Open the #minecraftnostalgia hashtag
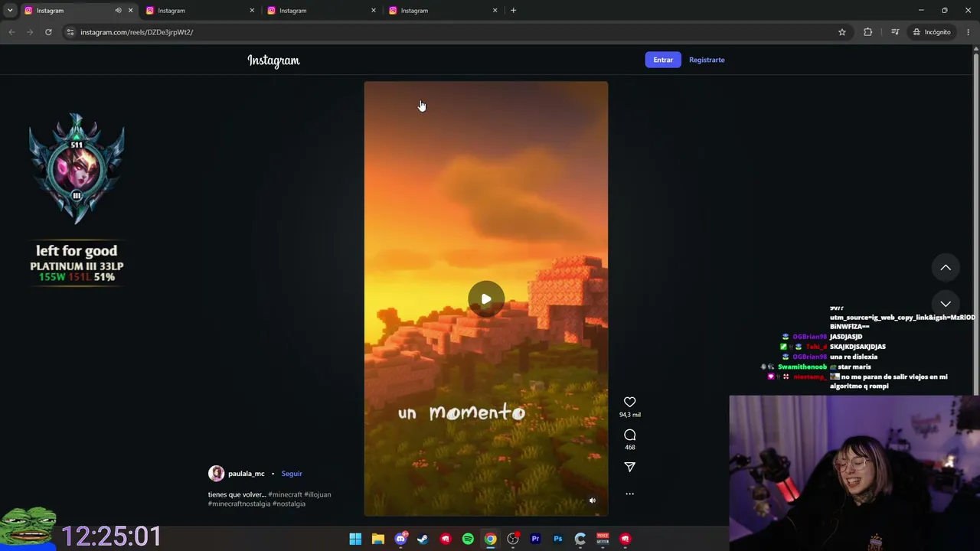 point(239,504)
